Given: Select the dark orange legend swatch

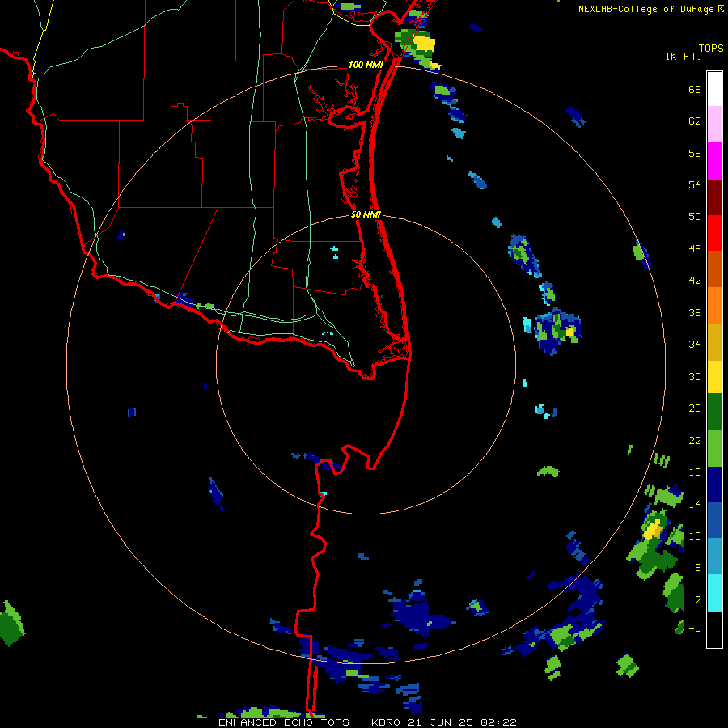Looking at the screenshot, I should coord(714,269).
